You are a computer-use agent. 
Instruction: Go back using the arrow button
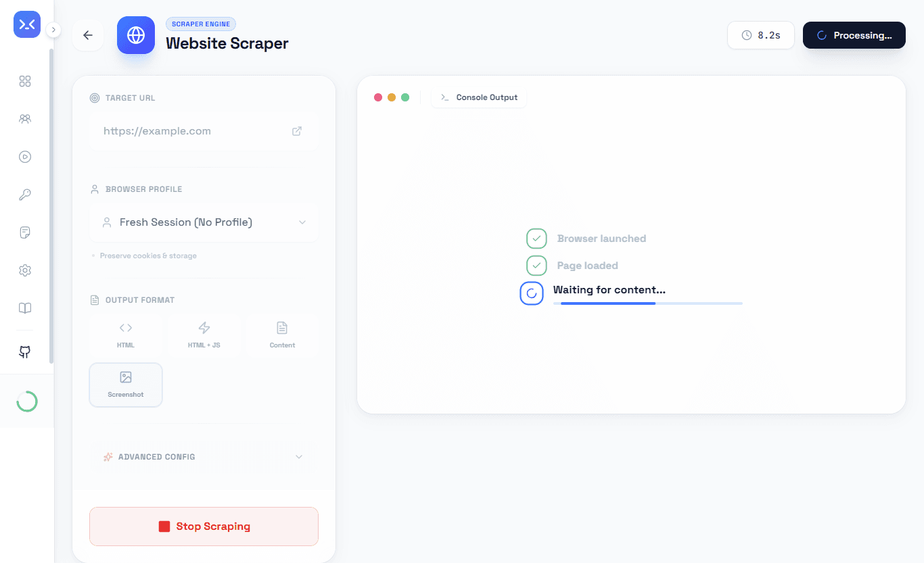(88, 35)
